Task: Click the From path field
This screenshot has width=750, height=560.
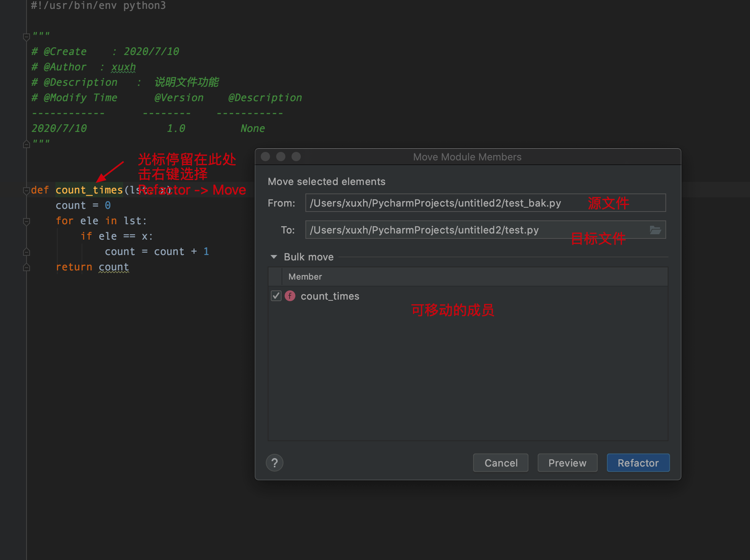Action: (x=485, y=203)
